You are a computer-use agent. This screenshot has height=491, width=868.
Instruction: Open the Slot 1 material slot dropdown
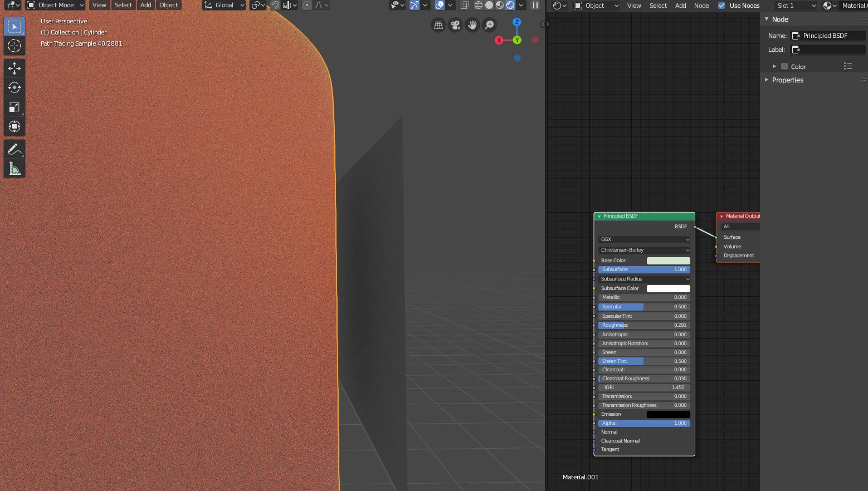click(x=796, y=6)
